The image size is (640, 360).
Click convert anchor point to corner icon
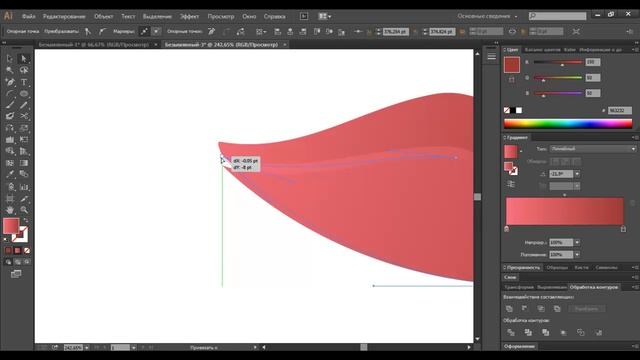coord(88,31)
